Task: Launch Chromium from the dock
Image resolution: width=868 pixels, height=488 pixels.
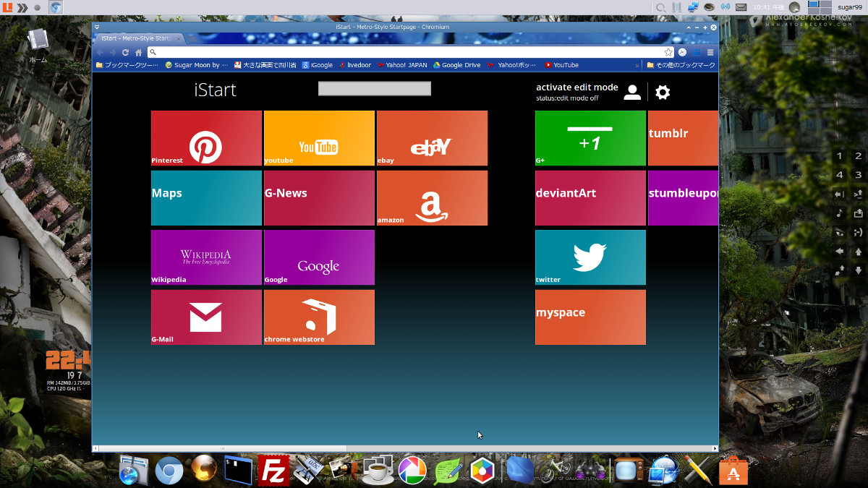Action: 169,471
